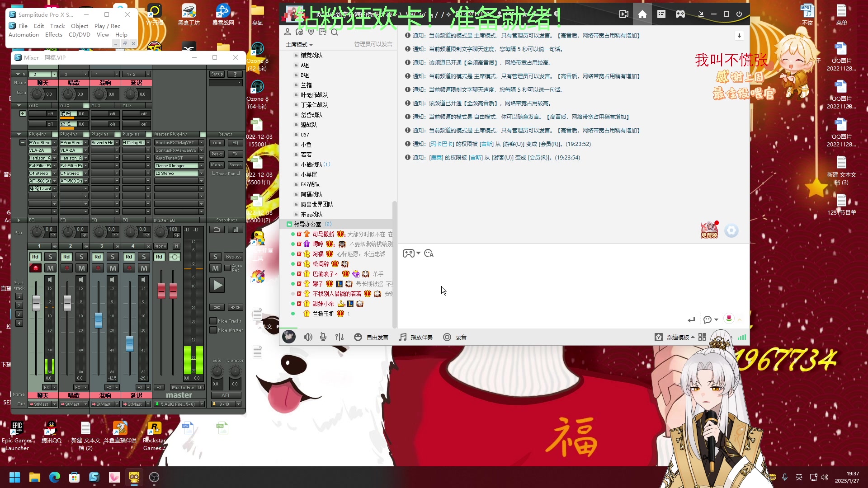Open the mixer help question mark button
The height and width of the screenshot is (488, 868).
(235, 74)
